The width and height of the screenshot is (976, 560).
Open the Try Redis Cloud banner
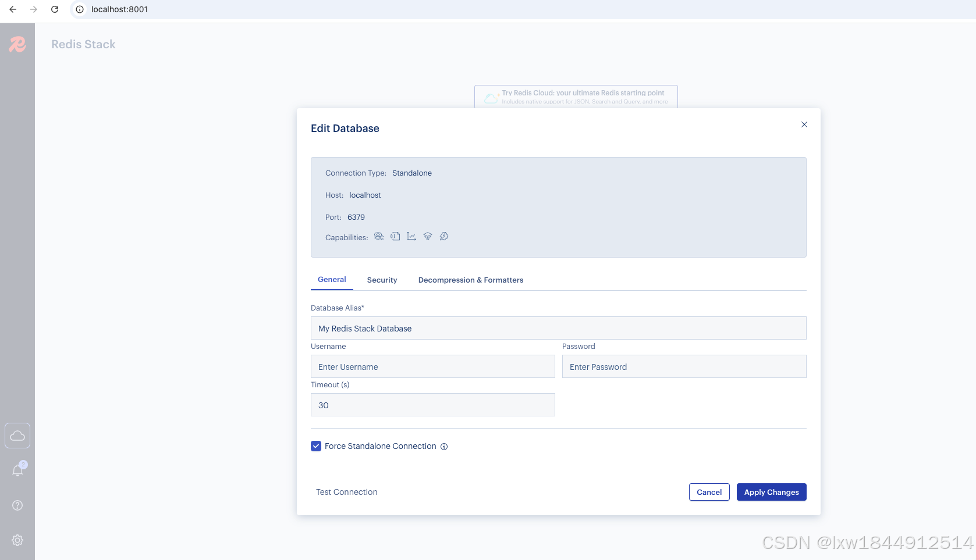pos(576,97)
